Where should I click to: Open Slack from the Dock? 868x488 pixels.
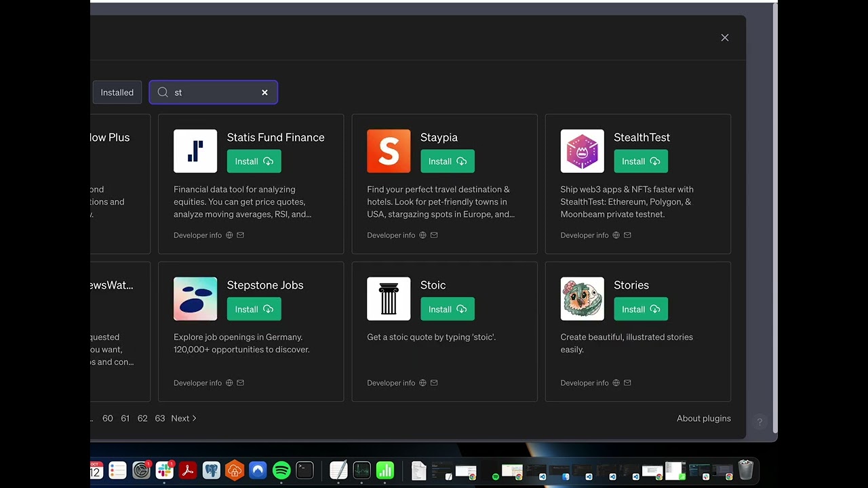[165, 470]
